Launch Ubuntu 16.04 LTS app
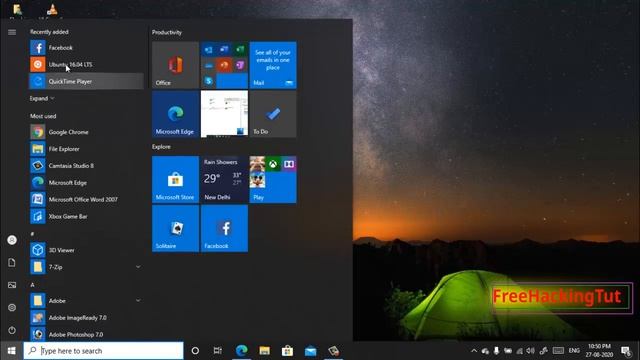 point(86,64)
